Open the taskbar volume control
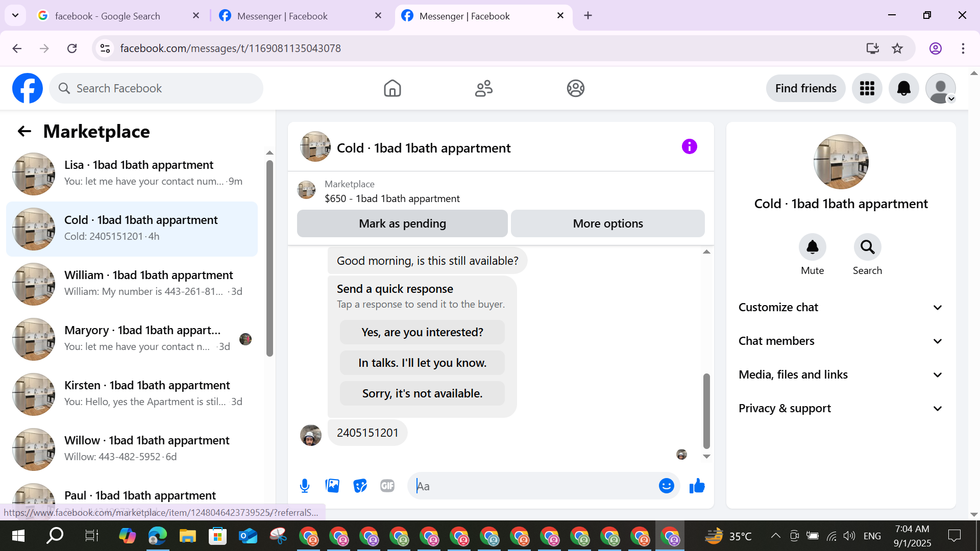980x551 pixels. 849,536
